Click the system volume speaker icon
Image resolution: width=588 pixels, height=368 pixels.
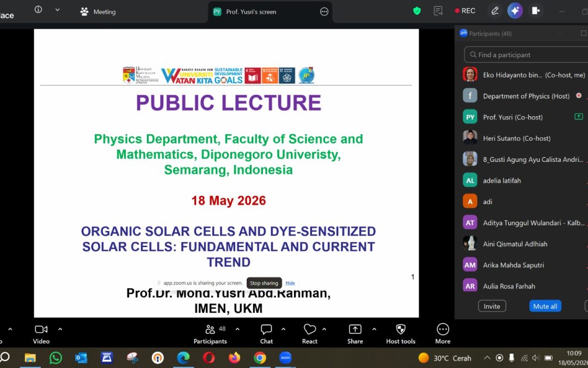[x=536, y=358]
